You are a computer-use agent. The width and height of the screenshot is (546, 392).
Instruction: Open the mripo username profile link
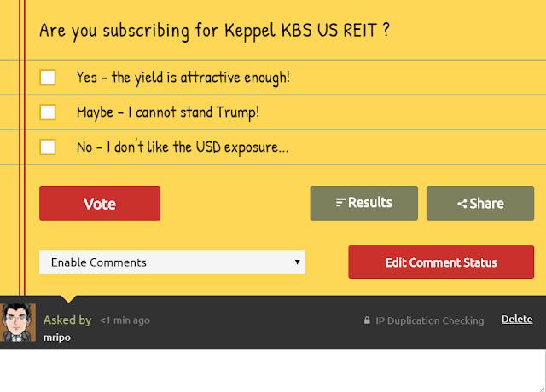(x=57, y=337)
